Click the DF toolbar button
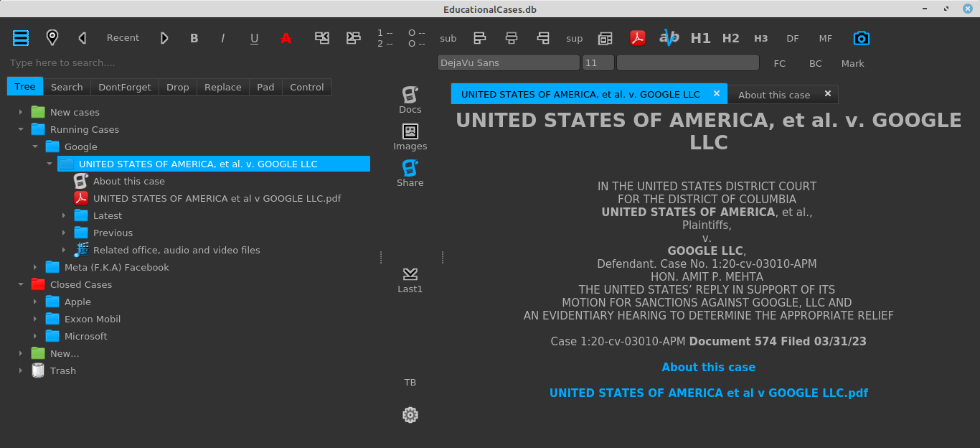The height and width of the screenshot is (448, 980). click(x=793, y=39)
